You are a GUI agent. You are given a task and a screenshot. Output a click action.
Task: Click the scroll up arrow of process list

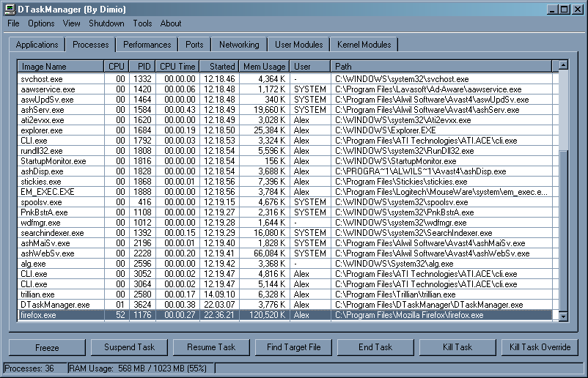[x=563, y=65]
